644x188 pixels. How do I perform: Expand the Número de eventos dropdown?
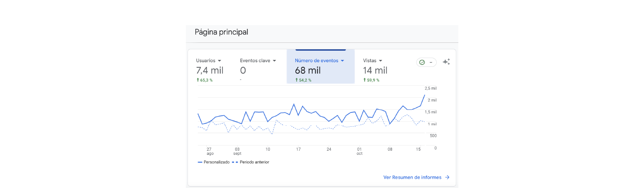pos(343,61)
